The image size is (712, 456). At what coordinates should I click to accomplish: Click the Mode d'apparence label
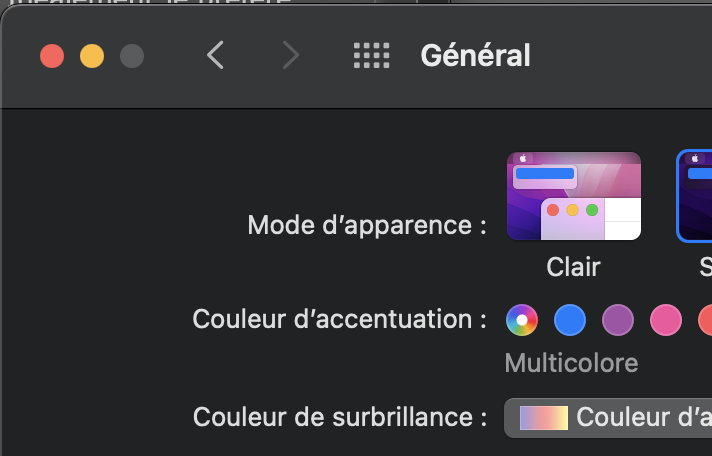click(x=367, y=225)
